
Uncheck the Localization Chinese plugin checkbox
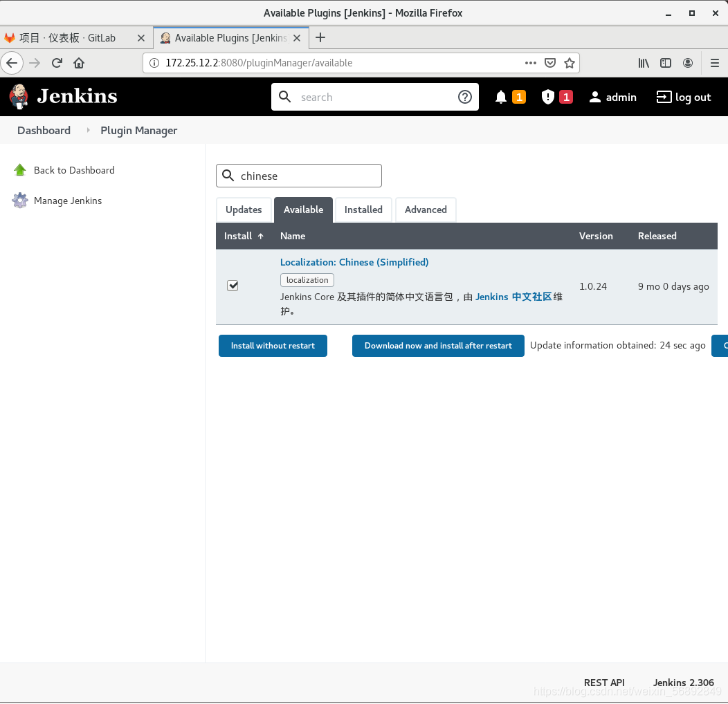point(233,286)
